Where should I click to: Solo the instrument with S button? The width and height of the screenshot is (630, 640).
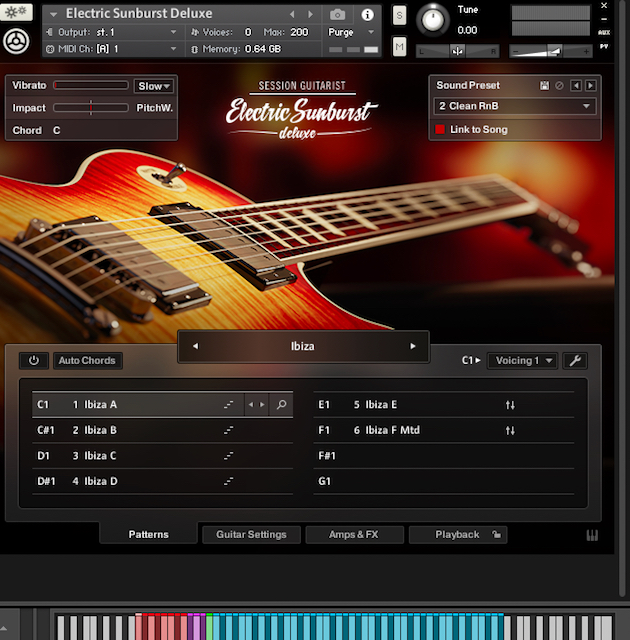(399, 16)
